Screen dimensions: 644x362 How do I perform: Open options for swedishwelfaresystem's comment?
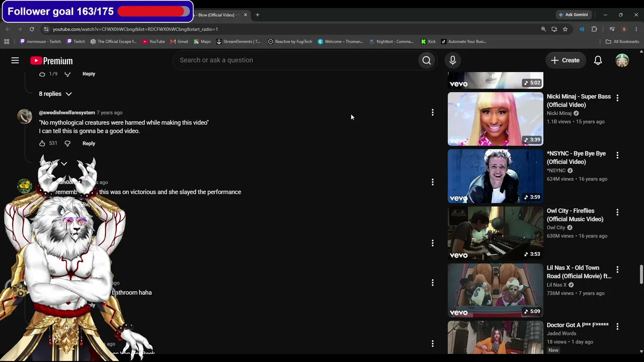click(433, 113)
